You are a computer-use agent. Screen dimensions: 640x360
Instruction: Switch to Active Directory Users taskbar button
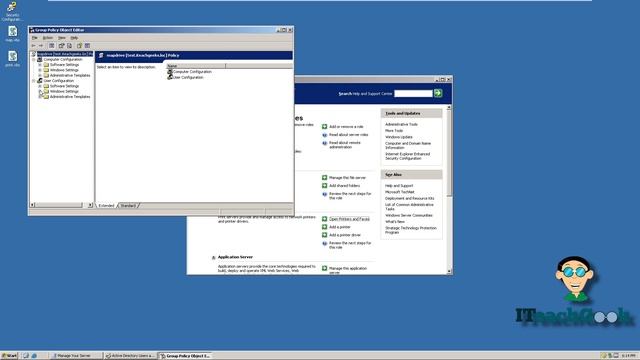point(130,356)
